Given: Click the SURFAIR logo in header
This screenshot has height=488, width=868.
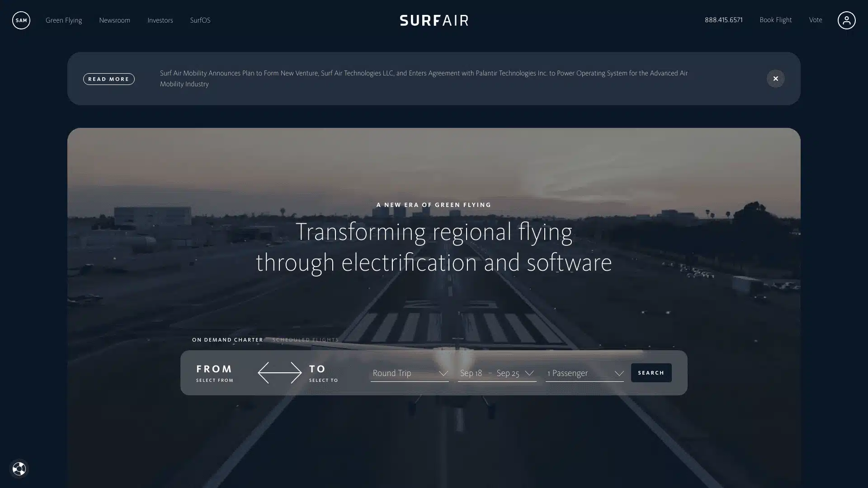Looking at the screenshot, I should pyautogui.click(x=434, y=20).
